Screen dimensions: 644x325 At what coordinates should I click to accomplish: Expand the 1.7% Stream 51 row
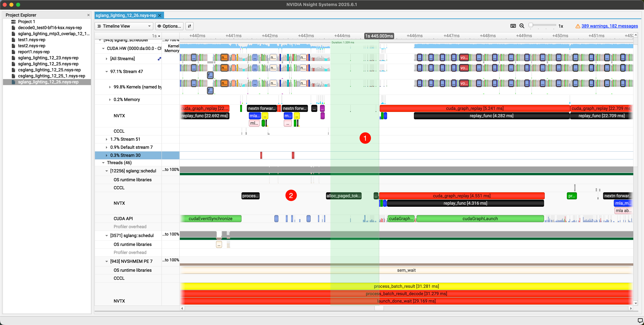[106, 139]
